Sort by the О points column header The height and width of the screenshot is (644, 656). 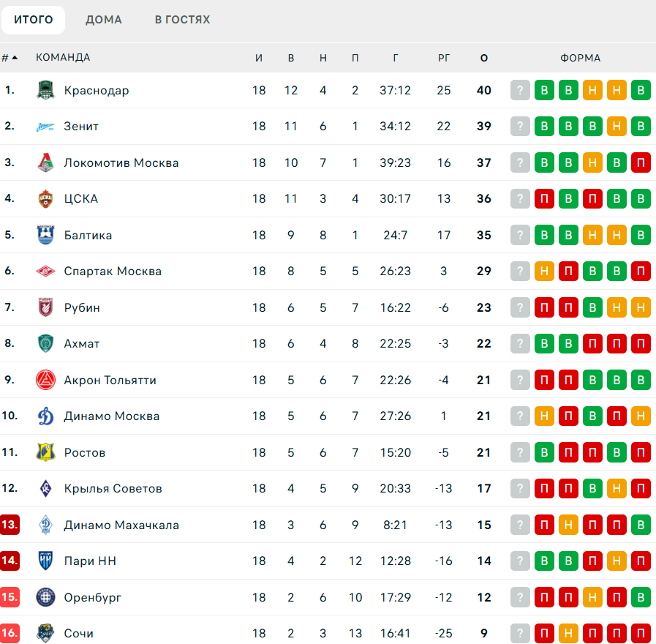(x=484, y=58)
